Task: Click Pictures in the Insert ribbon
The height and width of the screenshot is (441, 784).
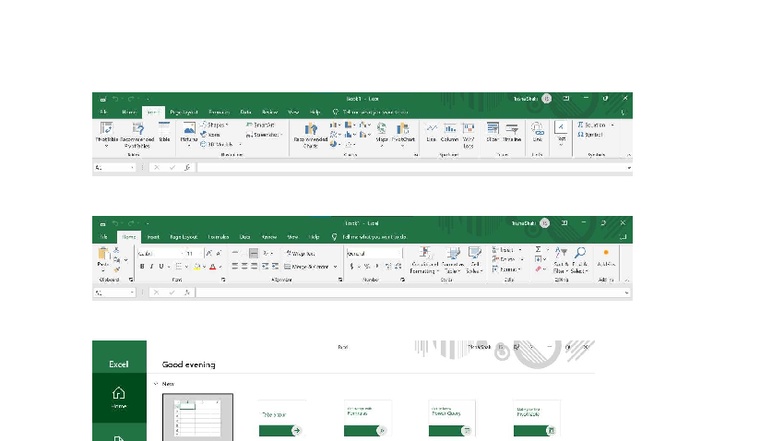Action: (189, 133)
